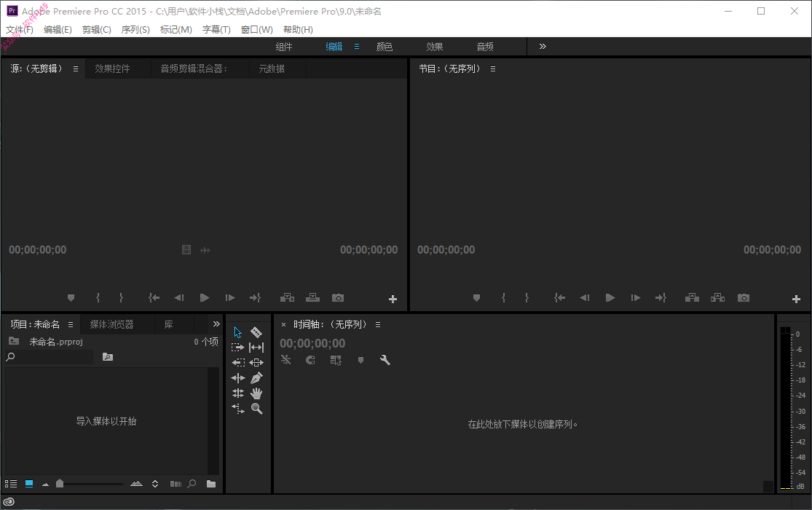Step back one frame in Source monitor

[179, 297]
